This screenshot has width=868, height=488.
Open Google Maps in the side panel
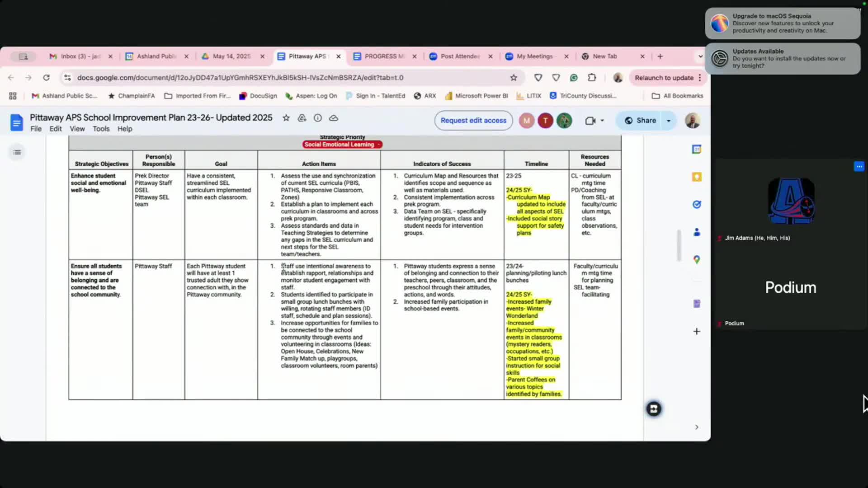(697, 260)
